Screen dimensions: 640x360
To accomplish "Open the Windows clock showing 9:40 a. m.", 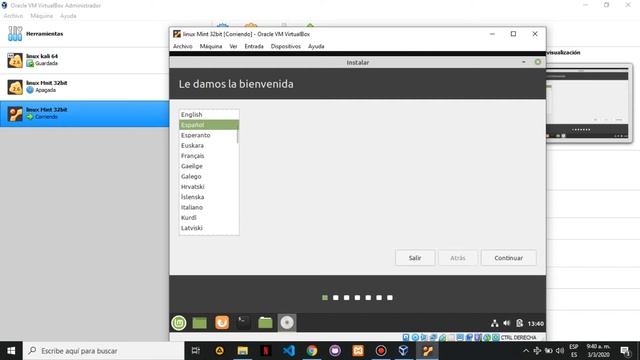I will [598, 351].
